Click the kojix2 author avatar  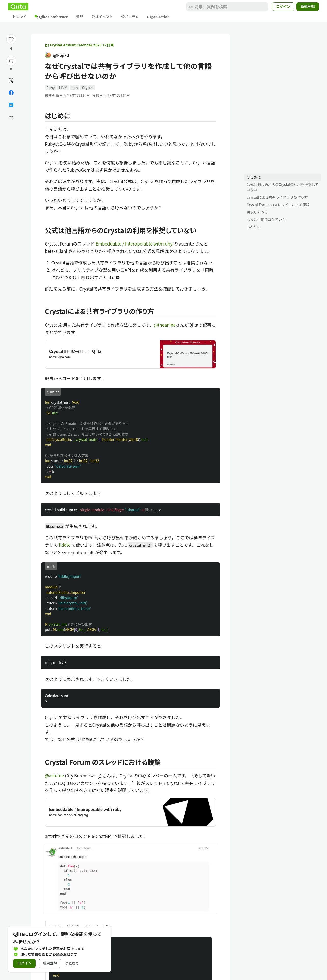48,55
